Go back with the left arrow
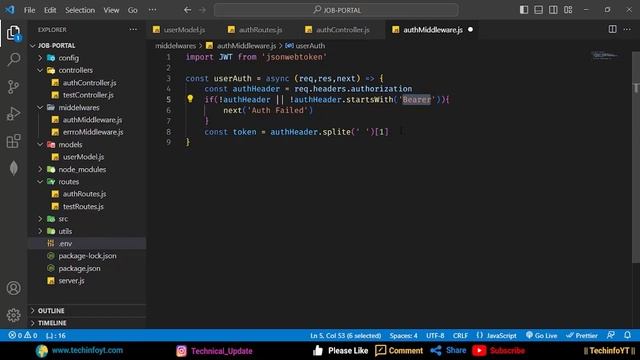Image resolution: width=640 pixels, height=360 pixels. coord(187,10)
